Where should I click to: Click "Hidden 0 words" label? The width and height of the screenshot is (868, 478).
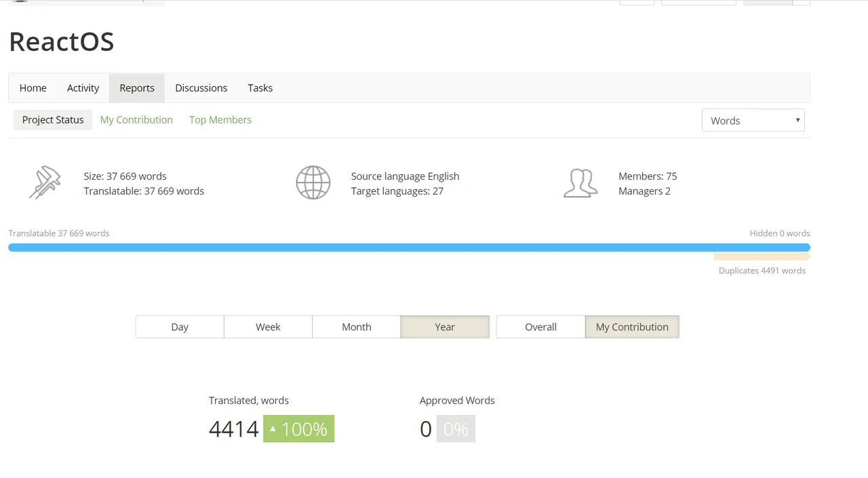click(x=780, y=233)
